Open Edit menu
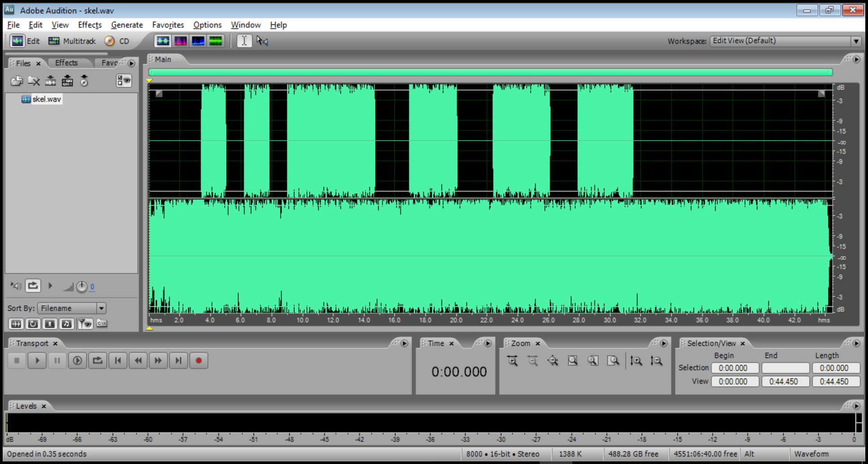Screen dimensions: 868x464 [x=35, y=25]
